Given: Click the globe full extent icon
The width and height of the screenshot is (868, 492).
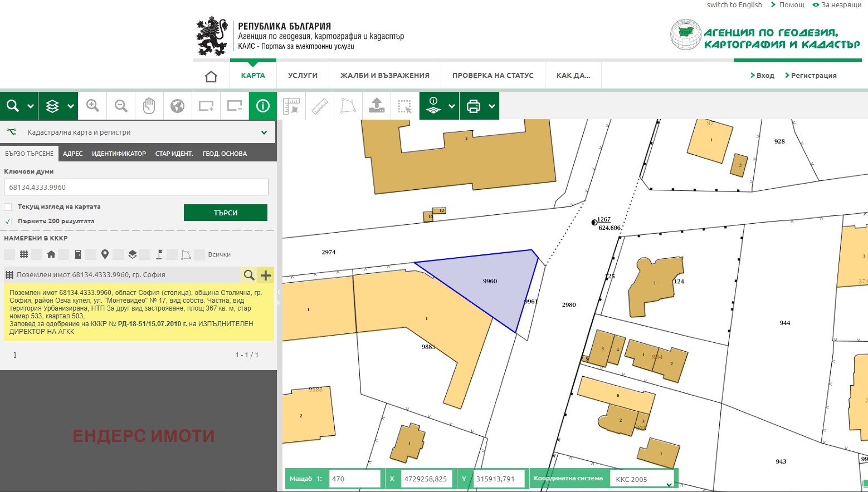Looking at the screenshot, I should [x=177, y=106].
